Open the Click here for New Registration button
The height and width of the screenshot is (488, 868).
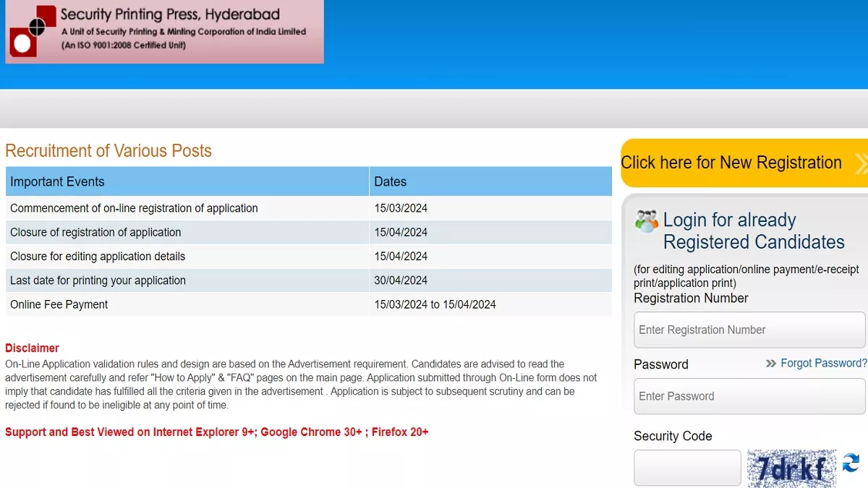click(731, 163)
